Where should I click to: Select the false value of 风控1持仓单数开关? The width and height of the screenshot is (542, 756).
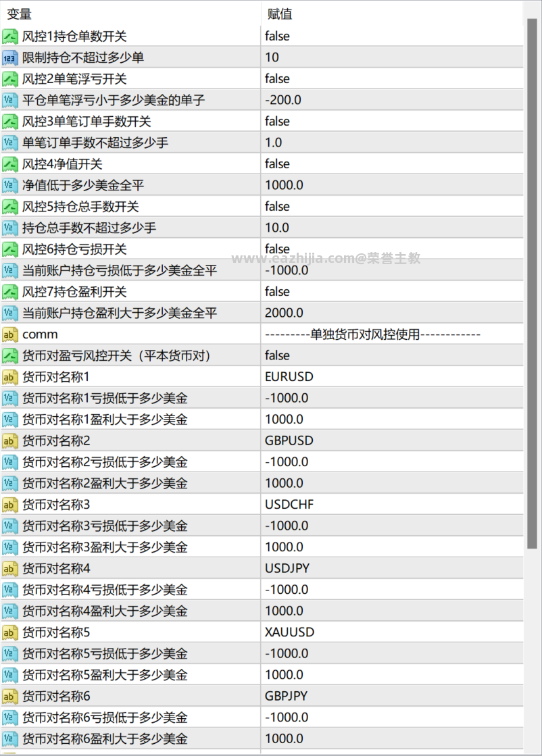click(x=277, y=36)
